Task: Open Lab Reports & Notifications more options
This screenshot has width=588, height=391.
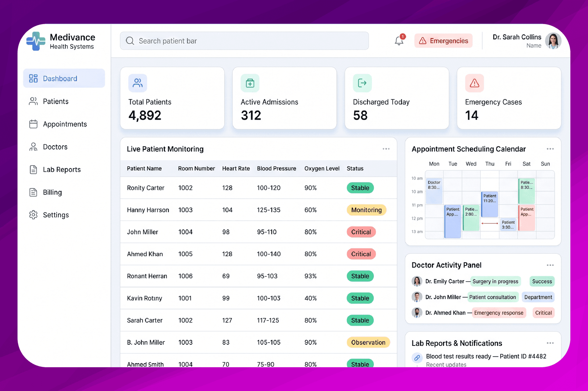Action: point(550,343)
